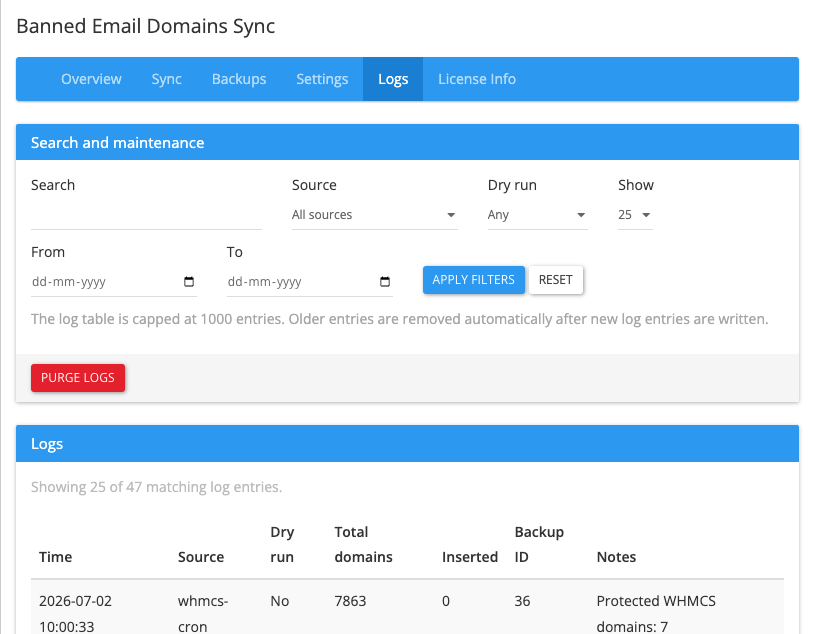Open the Overview tab
Image resolution: width=813 pixels, height=634 pixels.
(x=91, y=79)
